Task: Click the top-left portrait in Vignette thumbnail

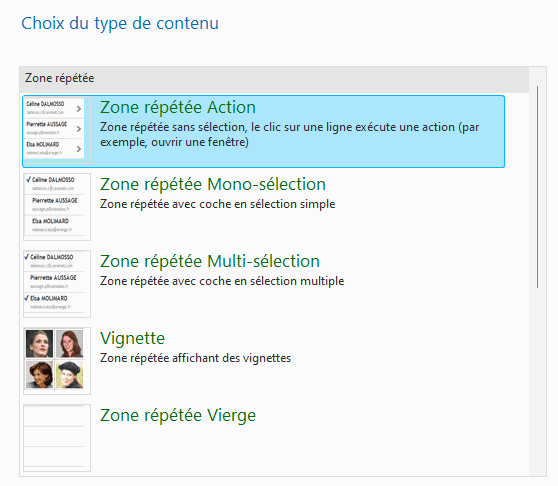Action: tap(40, 344)
